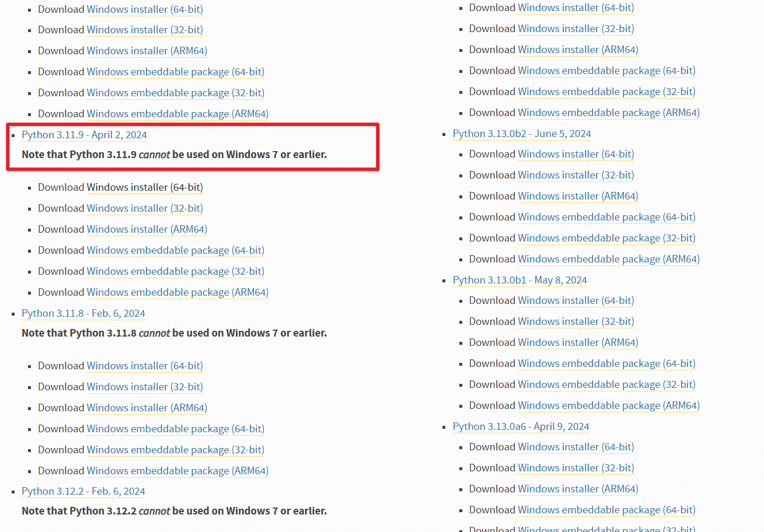Image resolution: width=764 pixels, height=532 pixels.
Task: Get Python 3.13.0b1 Windows embeddable package (ARM64)
Action: (609, 405)
